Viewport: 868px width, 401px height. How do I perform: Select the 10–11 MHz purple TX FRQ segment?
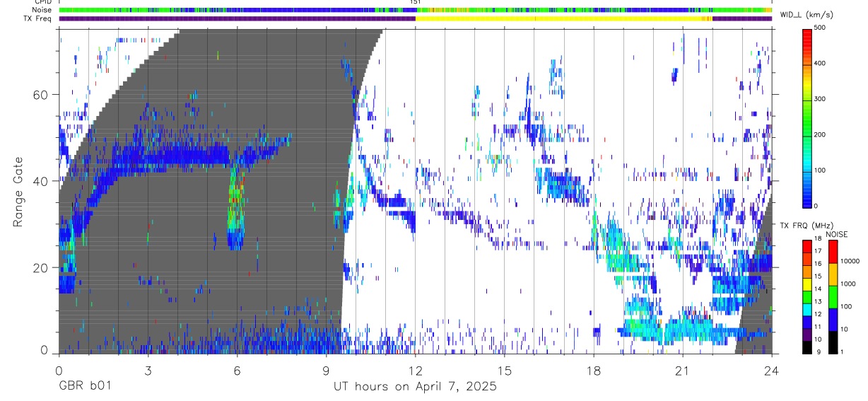click(x=807, y=335)
